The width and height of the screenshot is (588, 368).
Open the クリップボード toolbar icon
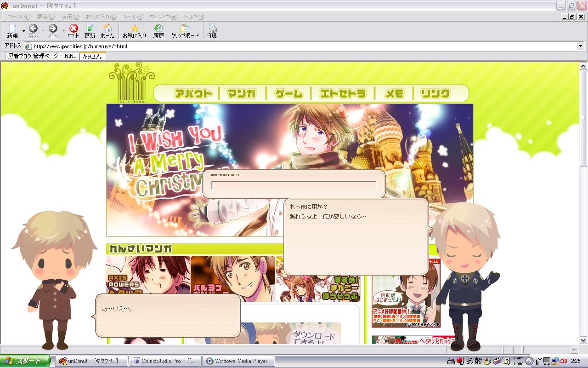click(185, 29)
